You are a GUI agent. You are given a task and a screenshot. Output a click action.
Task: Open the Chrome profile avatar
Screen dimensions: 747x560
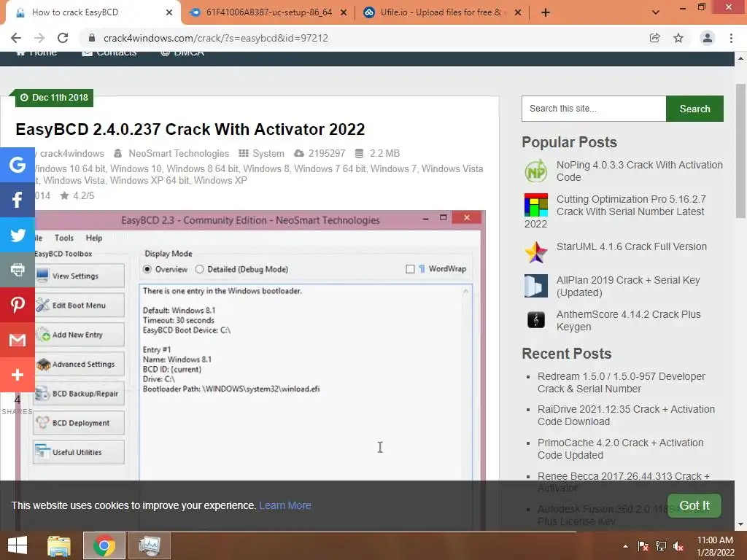(708, 38)
